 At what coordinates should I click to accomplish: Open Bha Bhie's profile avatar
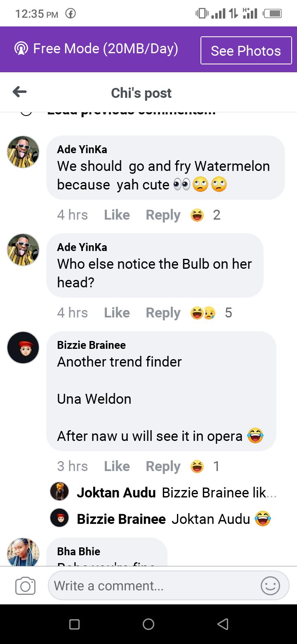click(23, 552)
